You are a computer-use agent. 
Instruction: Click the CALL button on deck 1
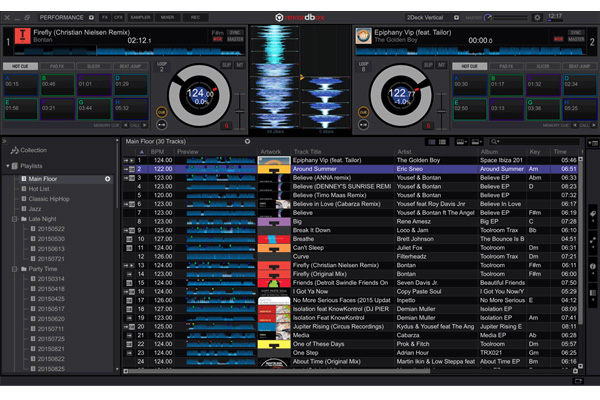coord(135,126)
